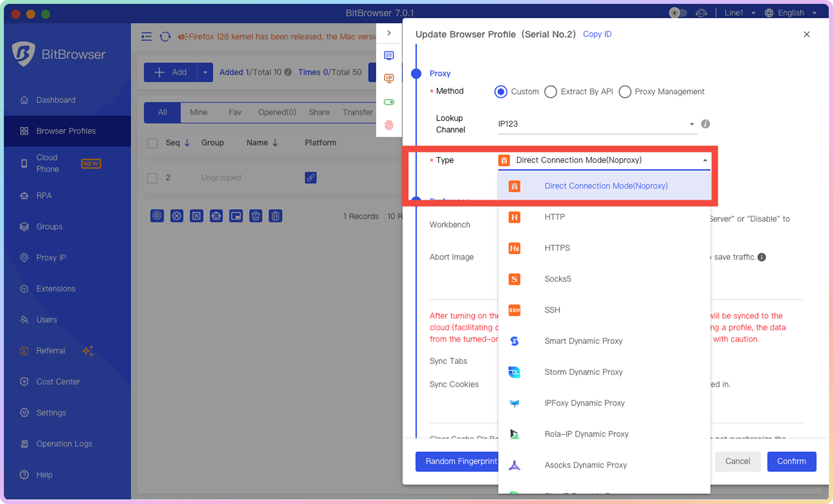
Task: Click the Confirm button
Action: (x=791, y=462)
